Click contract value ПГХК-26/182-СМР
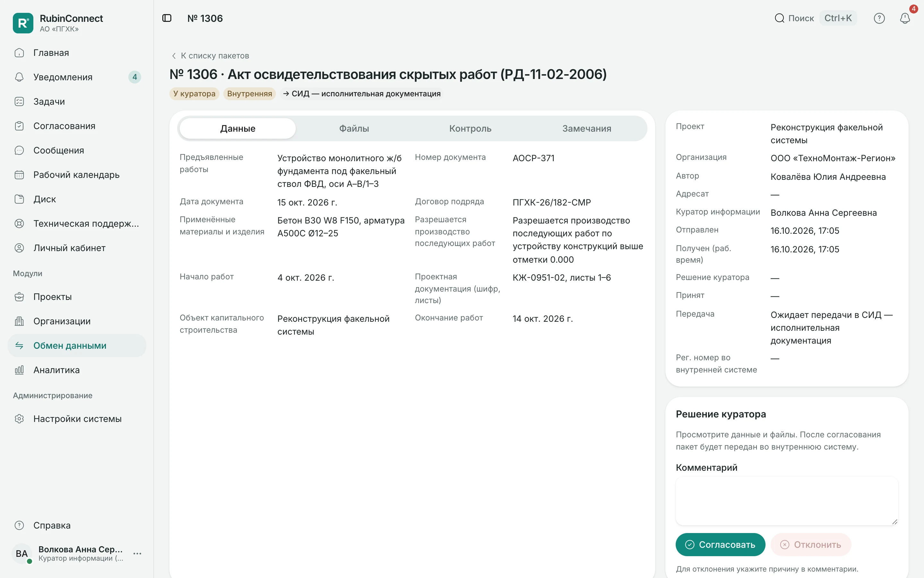Screen dimensions: 924x578 pos(552,202)
